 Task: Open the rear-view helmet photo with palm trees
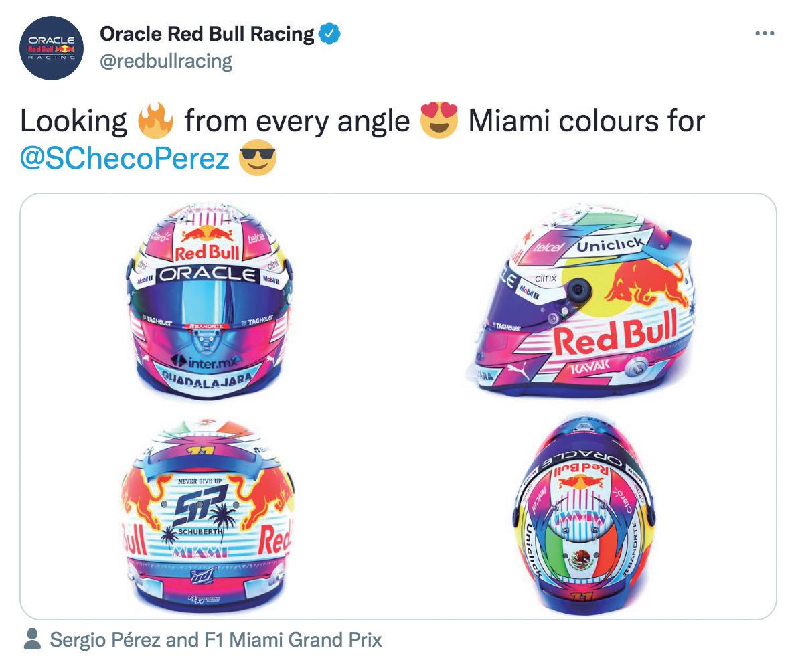click(206, 515)
